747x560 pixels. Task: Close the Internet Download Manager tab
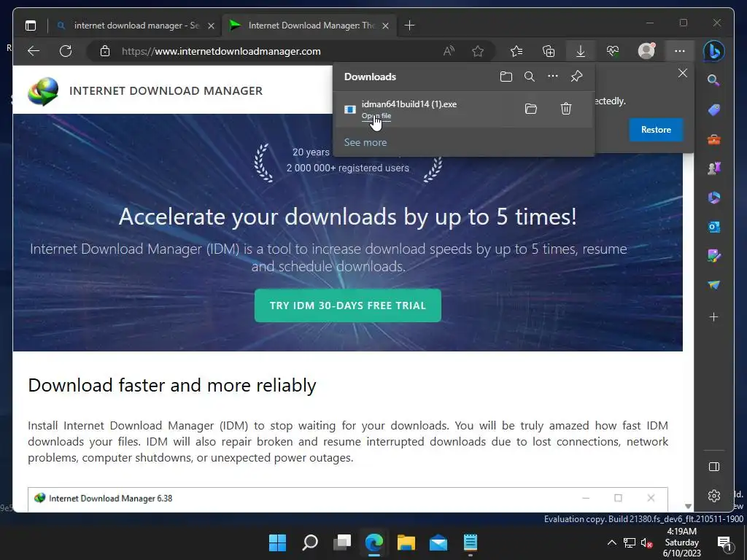[x=385, y=26]
